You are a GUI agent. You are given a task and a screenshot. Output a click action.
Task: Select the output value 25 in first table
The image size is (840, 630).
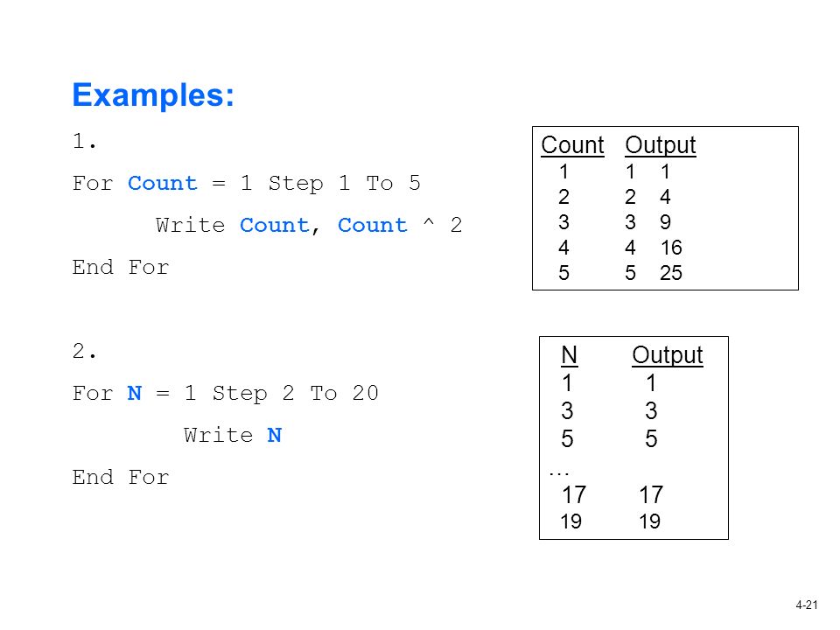671,273
